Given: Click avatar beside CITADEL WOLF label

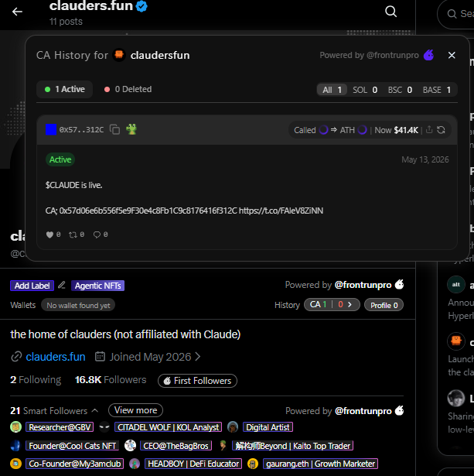Looking at the screenshot, I should [x=104, y=427].
